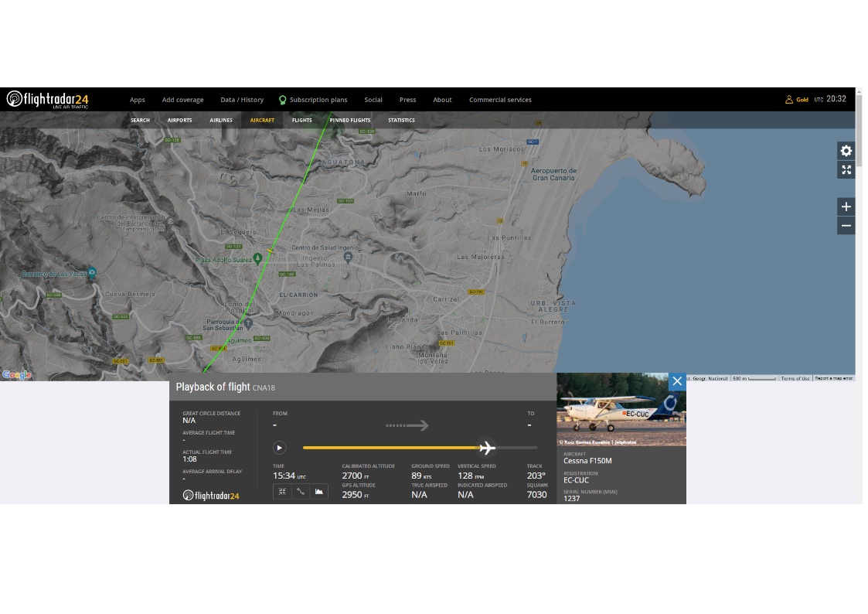Screen dimensions: 868x614
Task: Click the squawk value 7030
Action: 536,494
